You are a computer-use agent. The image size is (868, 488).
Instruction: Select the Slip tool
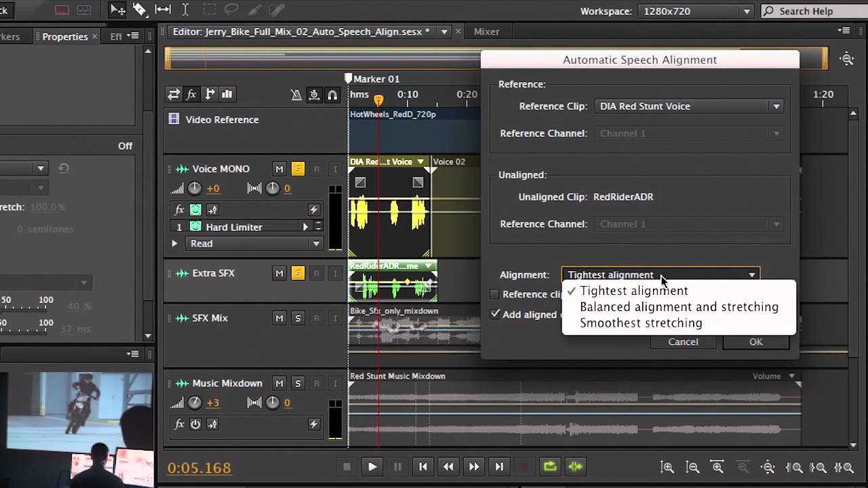click(x=163, y=9)
